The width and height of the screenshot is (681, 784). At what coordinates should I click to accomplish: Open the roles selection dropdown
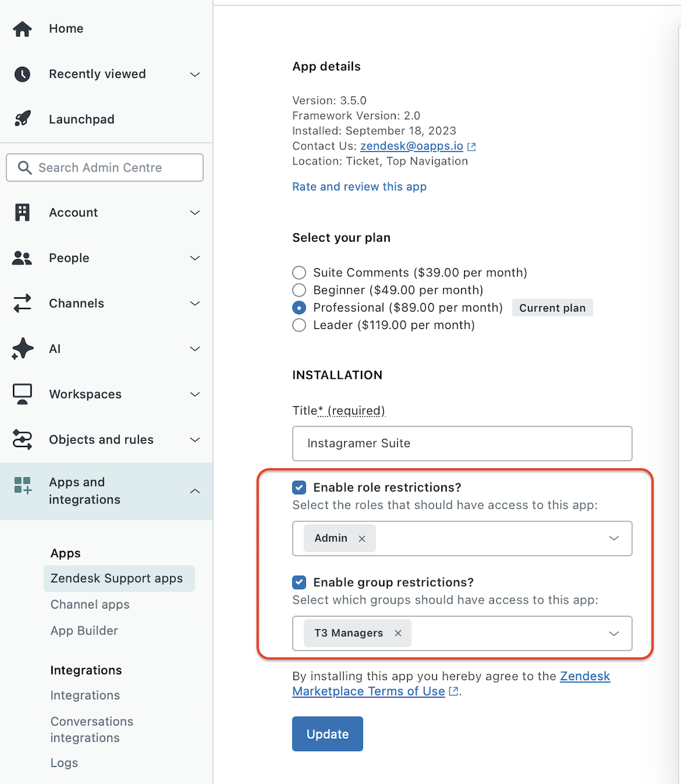[x=614, y=538]
